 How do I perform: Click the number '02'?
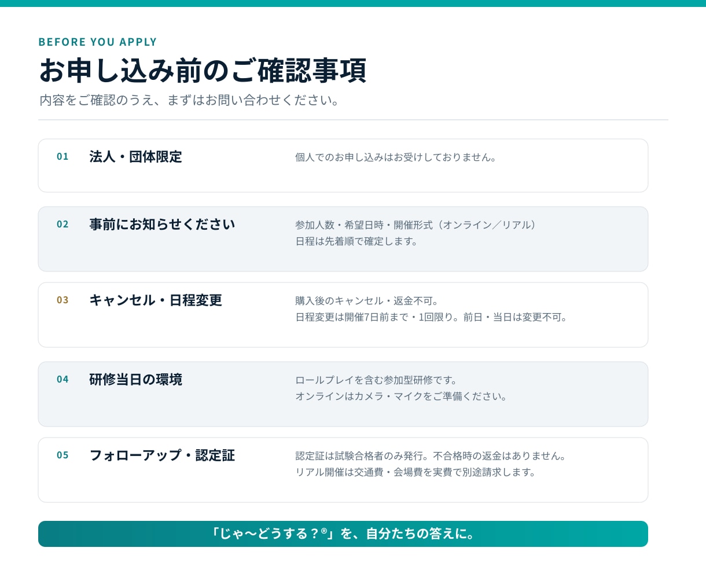(x=62, y=224)
